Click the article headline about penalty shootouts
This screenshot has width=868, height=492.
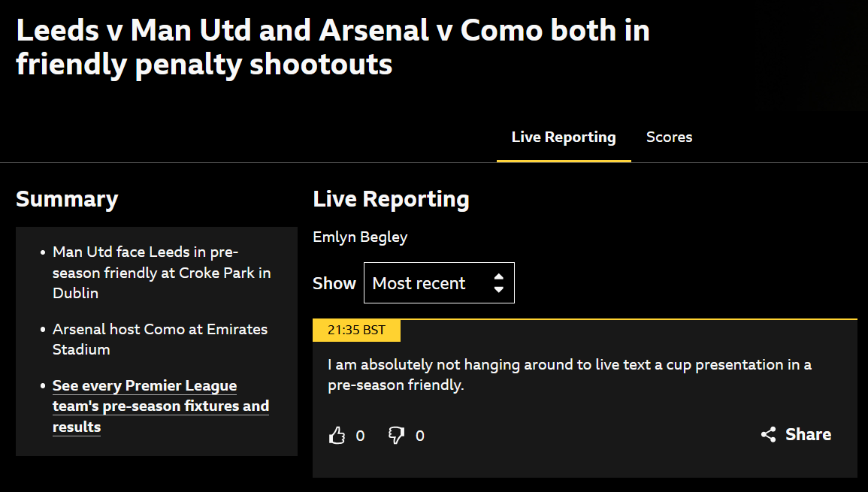pyautogui.click(x=333, y=47)
